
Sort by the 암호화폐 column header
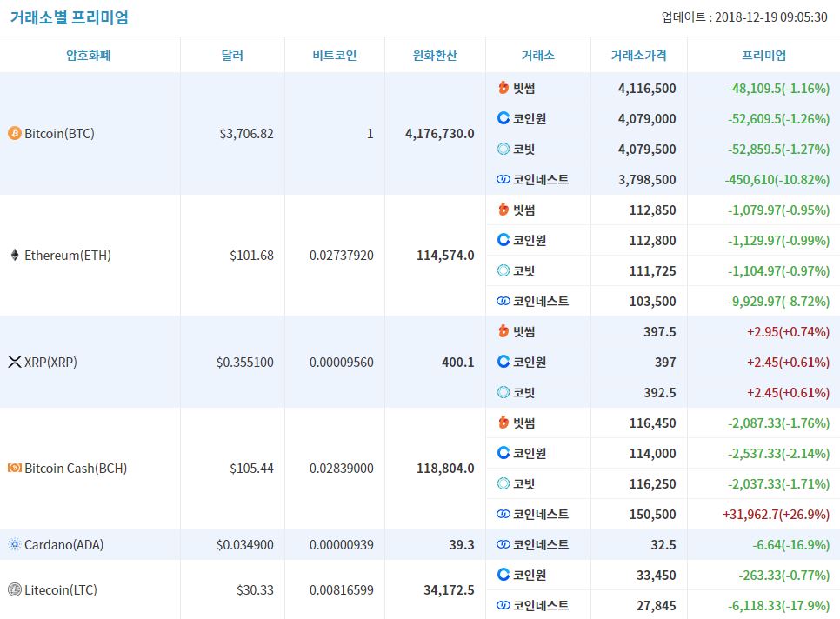(89, 55)
